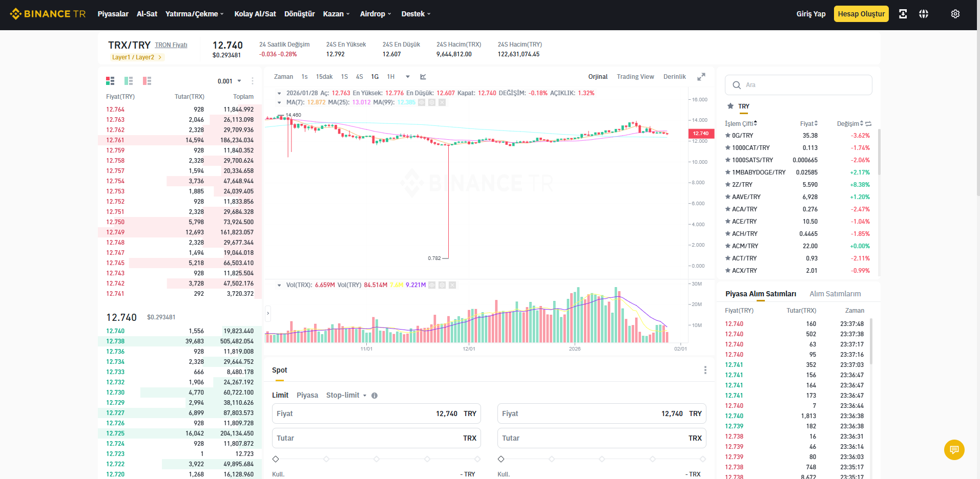Open language and region globe icon
This screenshot has width=980, height=479.
[x=924, y=14]
